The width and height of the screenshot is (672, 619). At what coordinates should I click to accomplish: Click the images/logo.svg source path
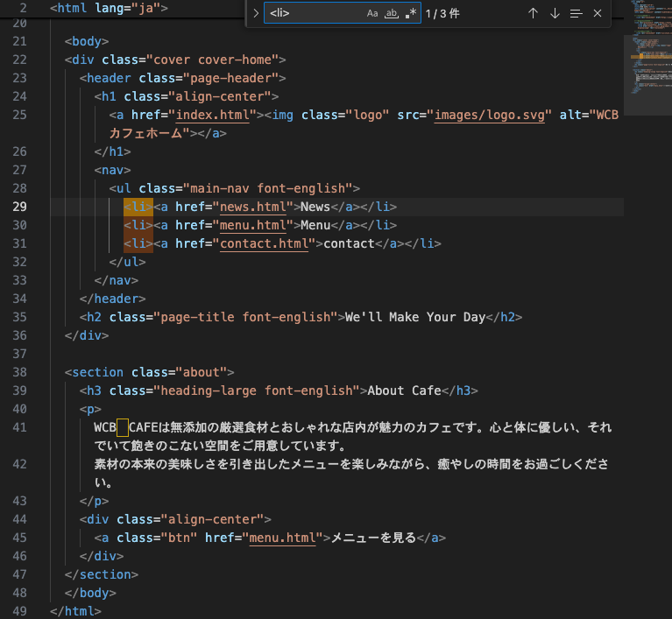click(x=492, y=115)
